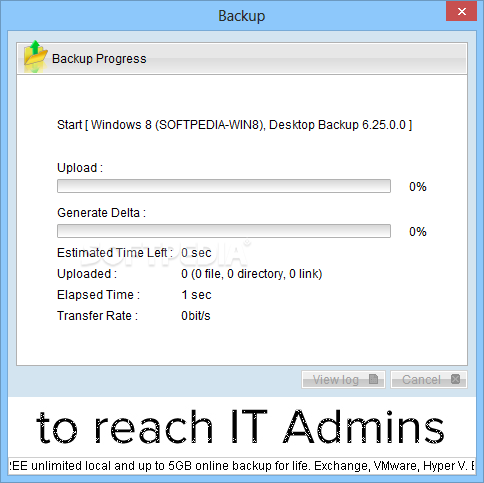
Task: Close the Backup window
Action: click(461, 12)
